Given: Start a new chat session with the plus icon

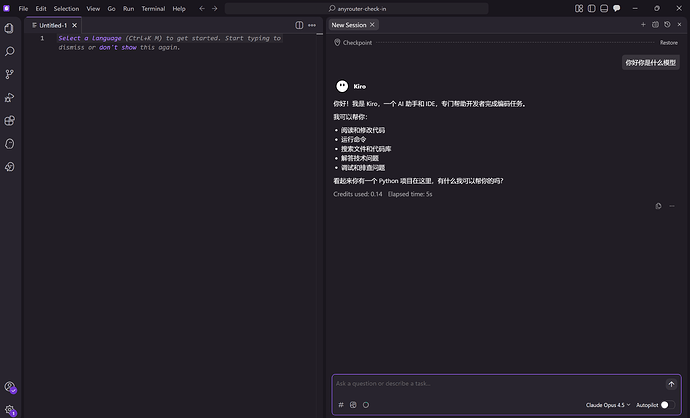Looking at the screenshot, I should click(x=643, y=25).
